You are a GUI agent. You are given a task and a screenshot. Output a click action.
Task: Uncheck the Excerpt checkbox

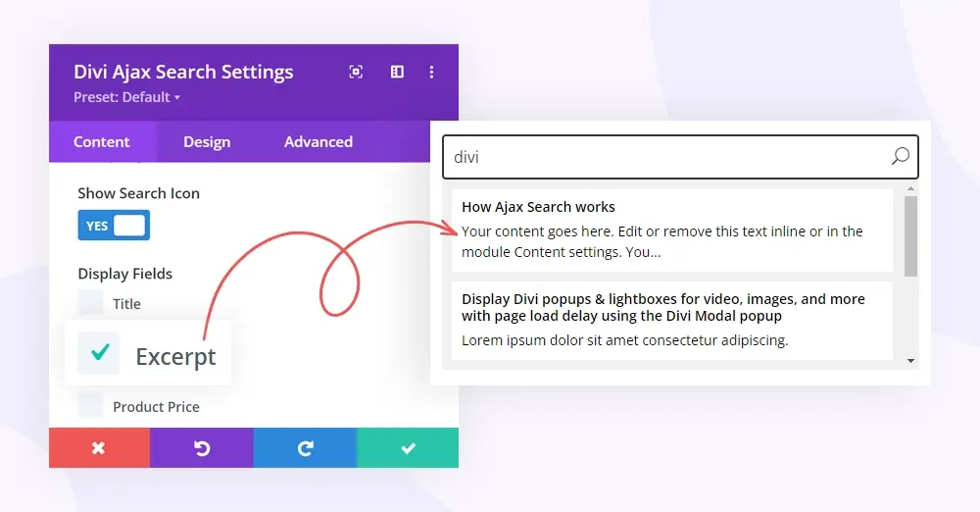tap(99, 353)
